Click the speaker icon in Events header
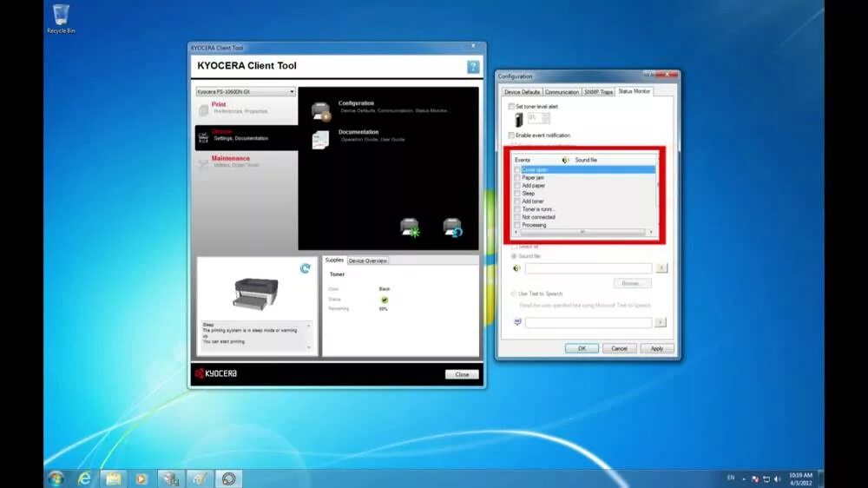Viewport: 868px width, 488px height. point(565,160)
